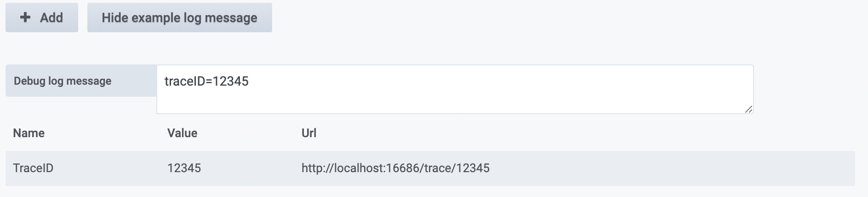Click the 12345 value cell in table
Image resolution: width=868 pixels, height=197 pixels.
click(x=184, y=168)
